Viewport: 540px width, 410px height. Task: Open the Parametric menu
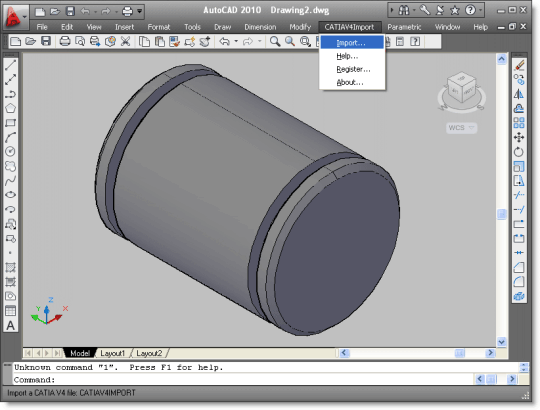(404, 27)
